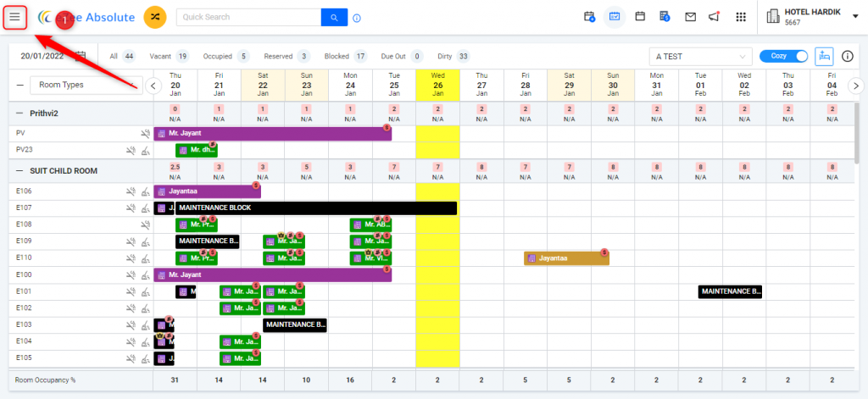Click the non-smoking icon on row E105
The height and width of the screenshot is (399, 868).
pos(131,357)
